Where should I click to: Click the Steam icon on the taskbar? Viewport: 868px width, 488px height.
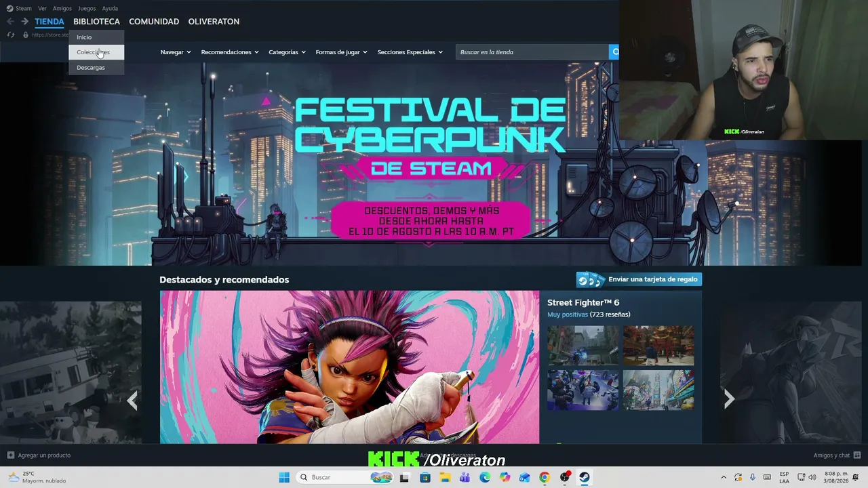coord(585,477)
